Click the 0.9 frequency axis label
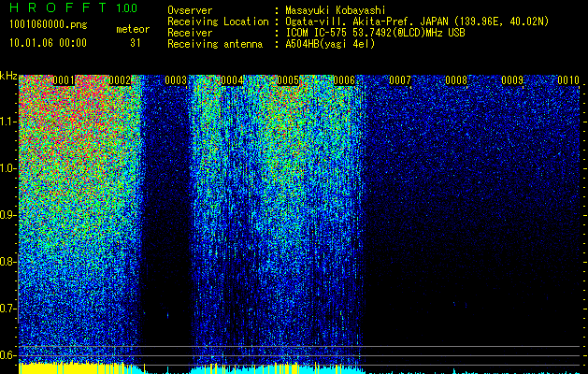 [7, 215]
